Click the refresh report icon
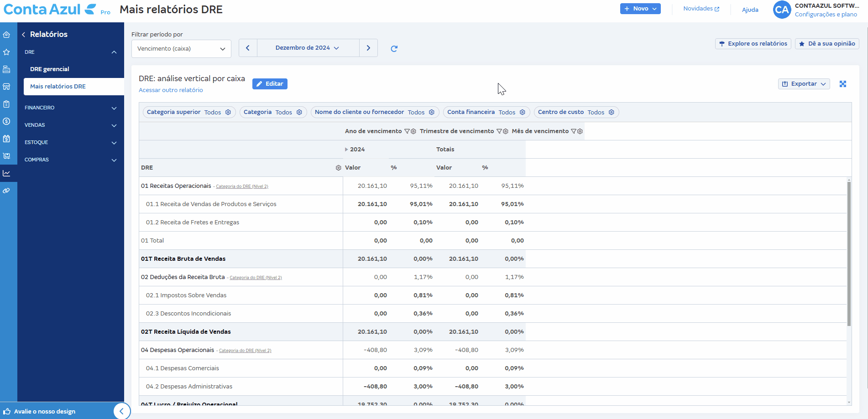The height and width of the screenshot is (419, 868). 394,49
